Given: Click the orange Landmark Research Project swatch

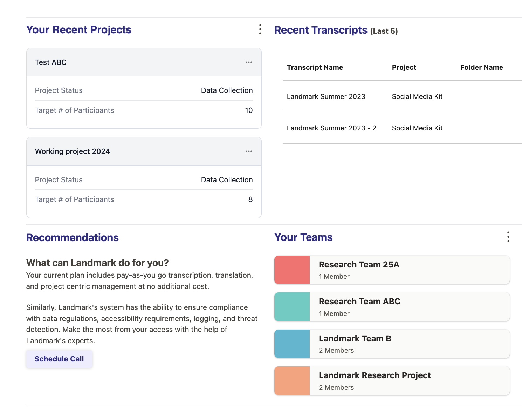Looking at the screenshot, I should 292,381.
